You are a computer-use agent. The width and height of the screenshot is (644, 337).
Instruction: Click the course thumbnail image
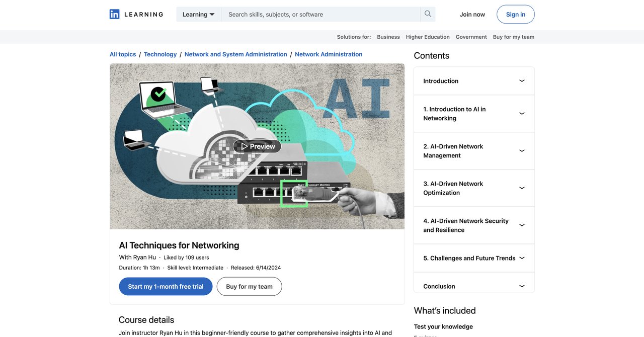[x=257, y=146]
